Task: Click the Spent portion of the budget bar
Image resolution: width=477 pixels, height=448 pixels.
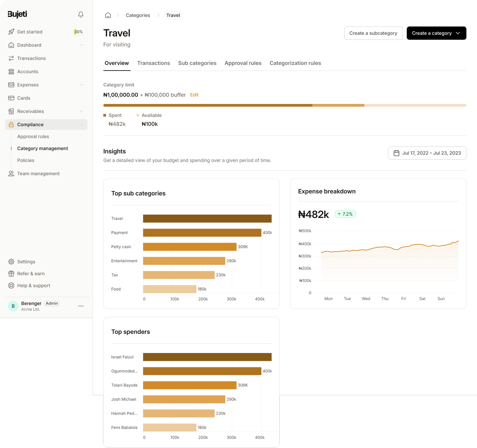Action: tap(206, 105)
